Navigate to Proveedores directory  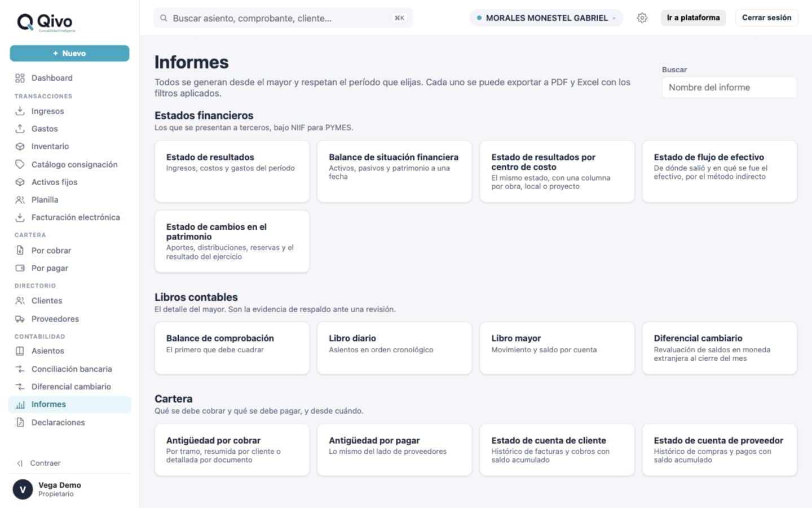coord(70,319)
